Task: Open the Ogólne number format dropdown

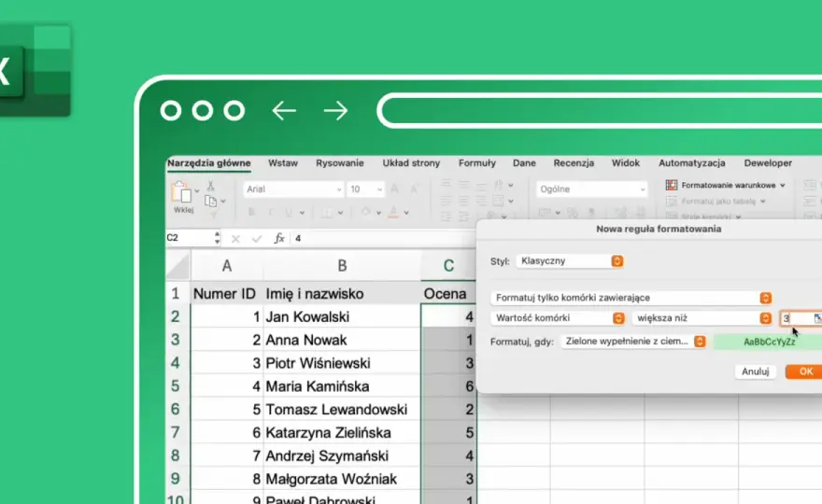Action: (591, 189)
